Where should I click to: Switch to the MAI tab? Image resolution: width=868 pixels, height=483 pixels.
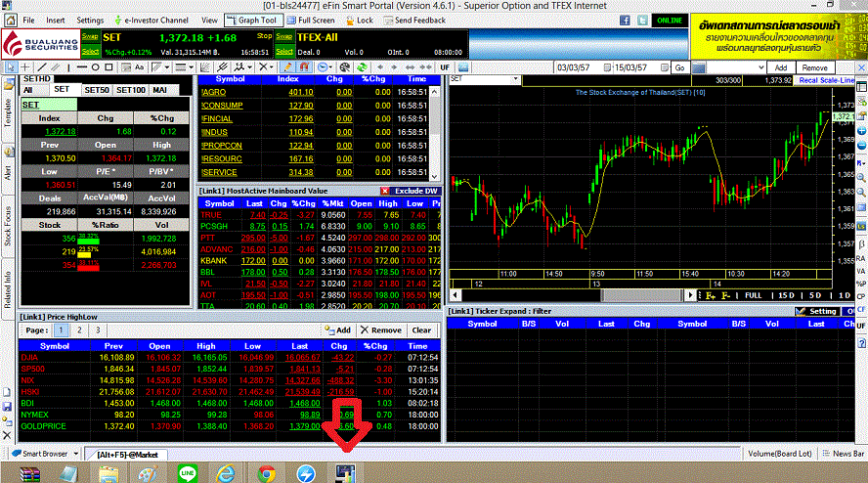(160, 90)
